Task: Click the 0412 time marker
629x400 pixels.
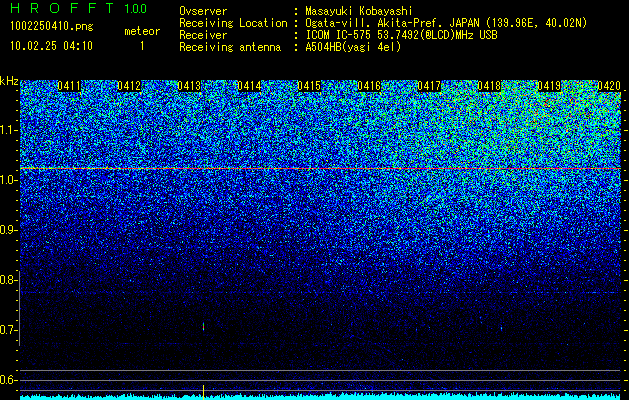Action: pos(129,86)
